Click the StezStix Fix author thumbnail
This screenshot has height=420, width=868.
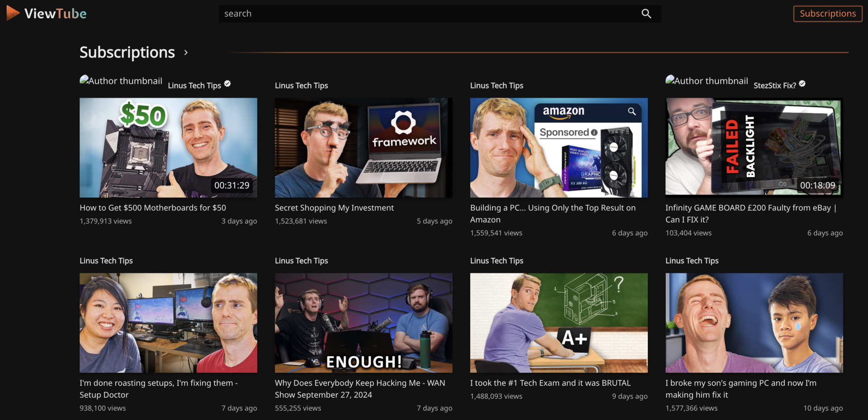(x=706, y=81)
